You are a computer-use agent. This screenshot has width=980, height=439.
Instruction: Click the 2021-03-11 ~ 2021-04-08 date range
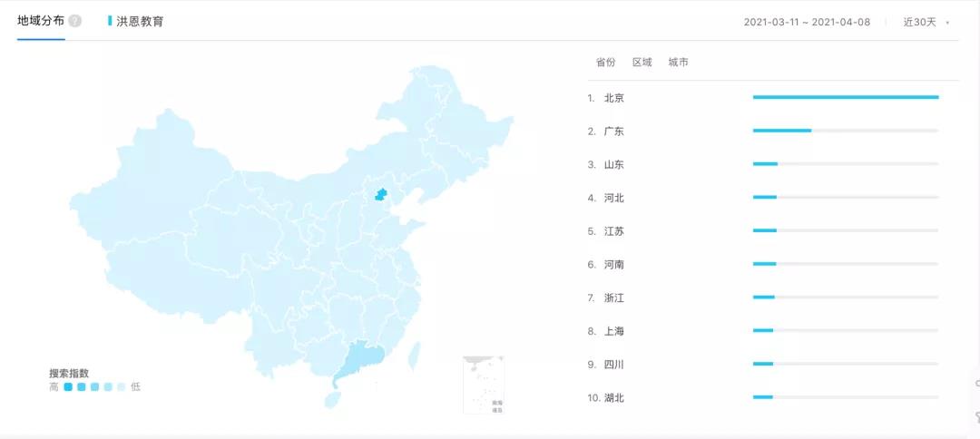point(807,22)
